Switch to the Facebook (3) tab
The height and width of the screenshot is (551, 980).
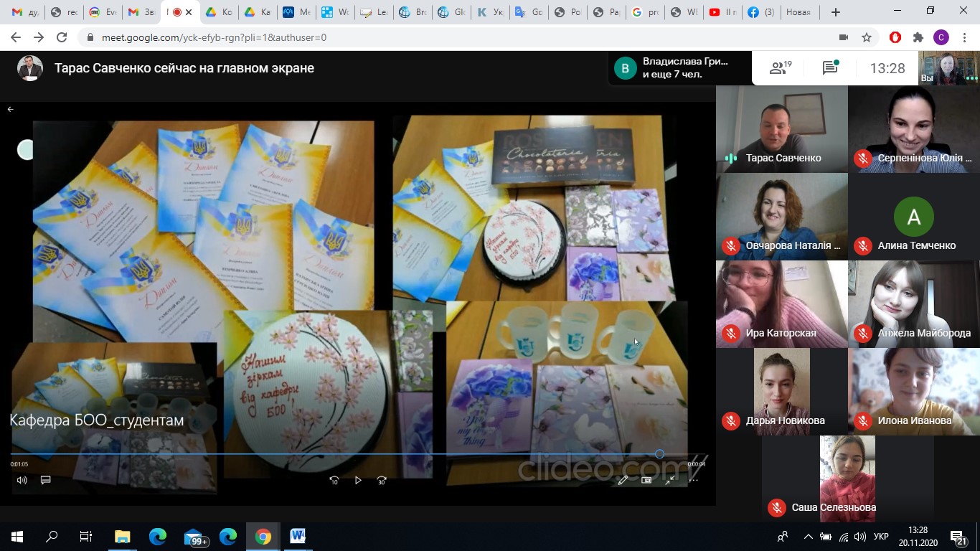pyautogui.click(x=761, y=12)
